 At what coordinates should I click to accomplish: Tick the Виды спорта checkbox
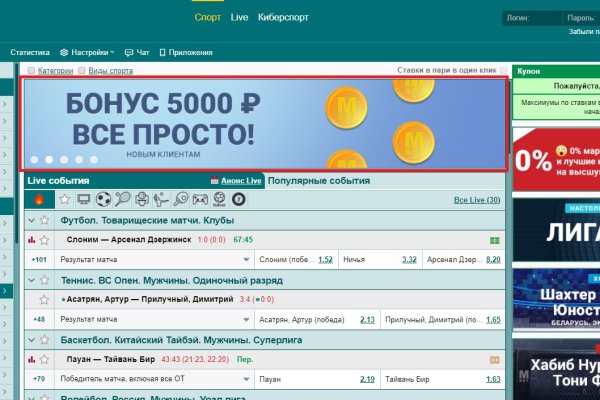point(80,71)
